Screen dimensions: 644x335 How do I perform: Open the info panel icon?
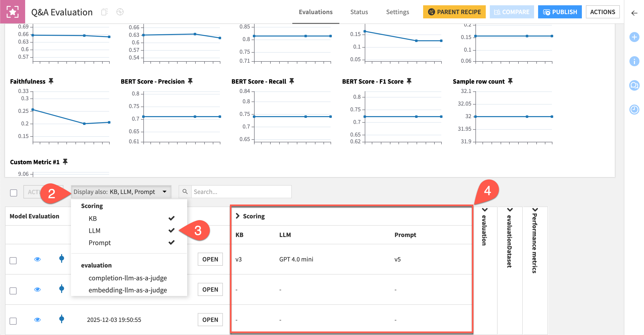point(634,61)
